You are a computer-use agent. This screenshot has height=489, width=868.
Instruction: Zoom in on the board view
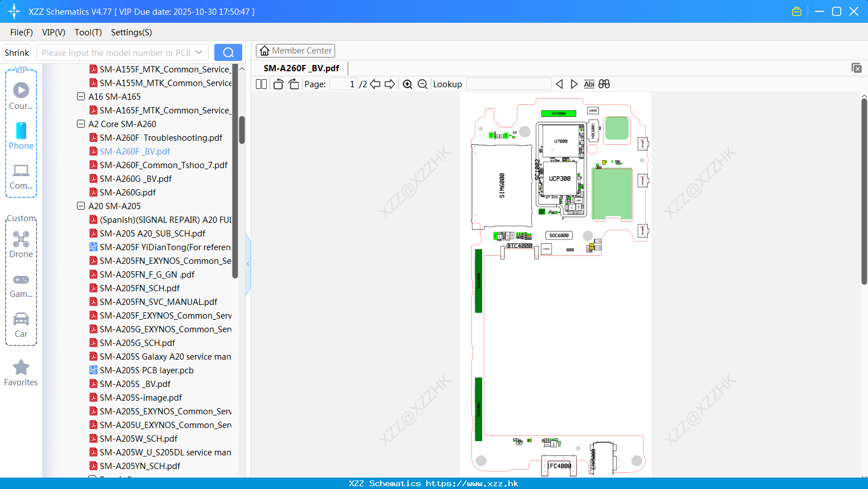(x=407, y=84)
